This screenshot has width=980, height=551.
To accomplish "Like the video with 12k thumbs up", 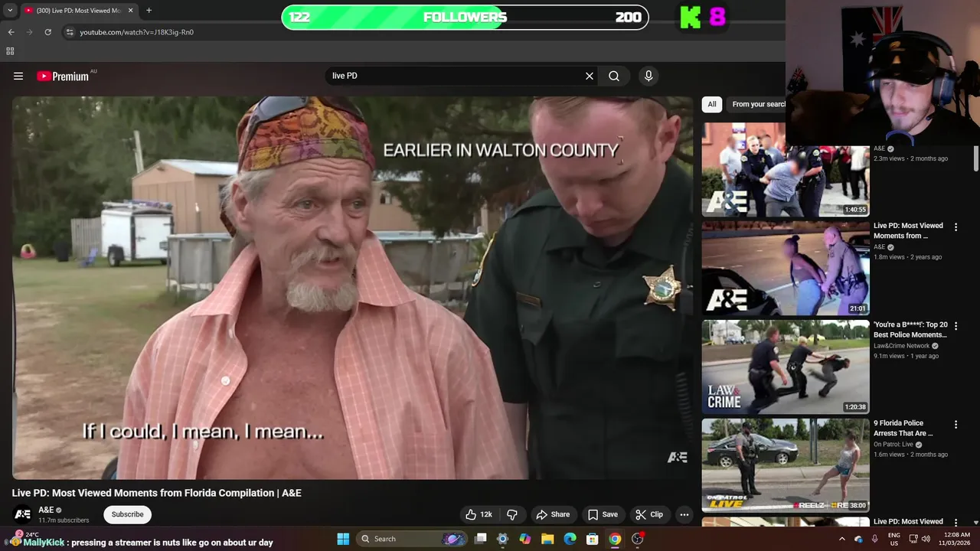I will pos(479,514).
